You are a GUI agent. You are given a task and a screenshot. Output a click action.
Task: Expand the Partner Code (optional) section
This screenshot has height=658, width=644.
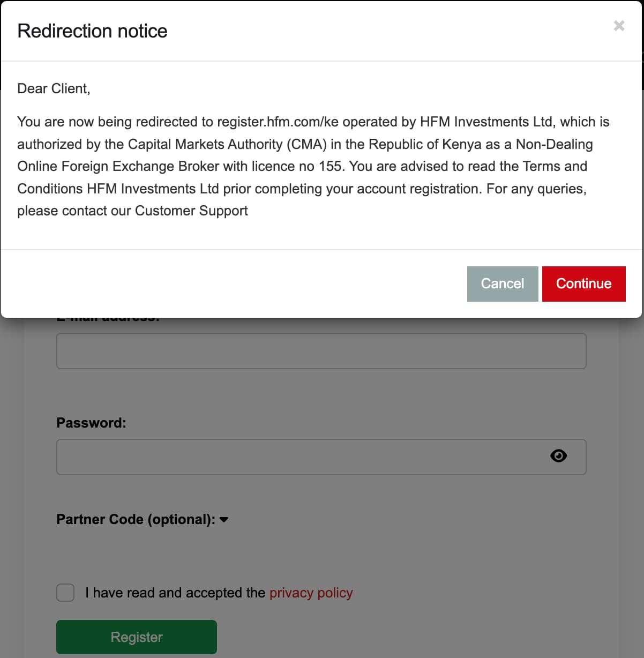pyautogui.click(x=136, y=519)
